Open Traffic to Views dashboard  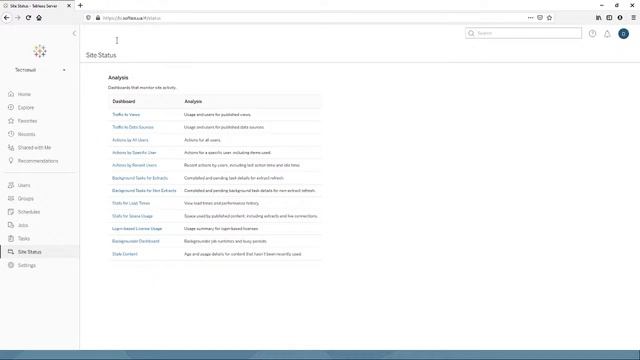click(x=126, y=115)
